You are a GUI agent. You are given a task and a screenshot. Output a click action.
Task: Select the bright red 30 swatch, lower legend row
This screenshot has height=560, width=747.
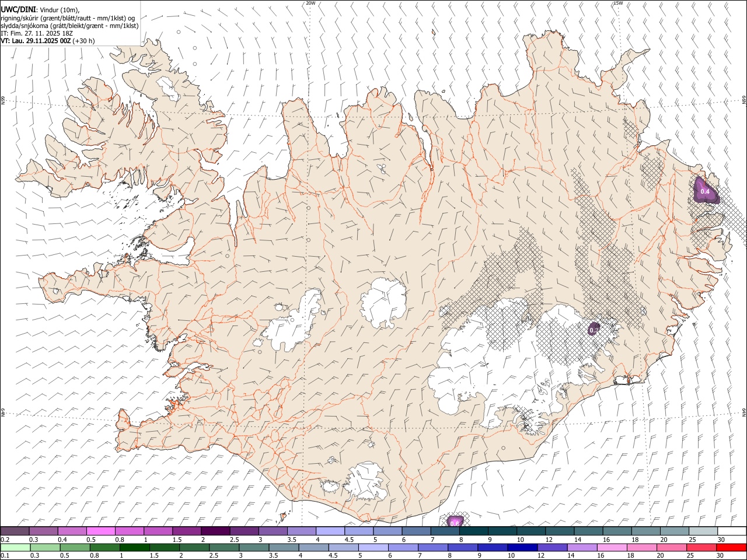tap(732, 547)
